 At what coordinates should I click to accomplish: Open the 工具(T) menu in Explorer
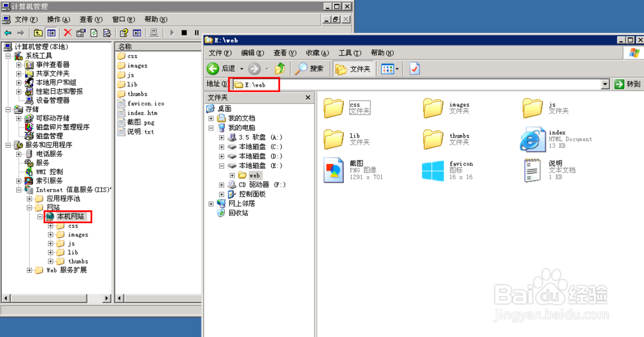[x=350, y=53]
